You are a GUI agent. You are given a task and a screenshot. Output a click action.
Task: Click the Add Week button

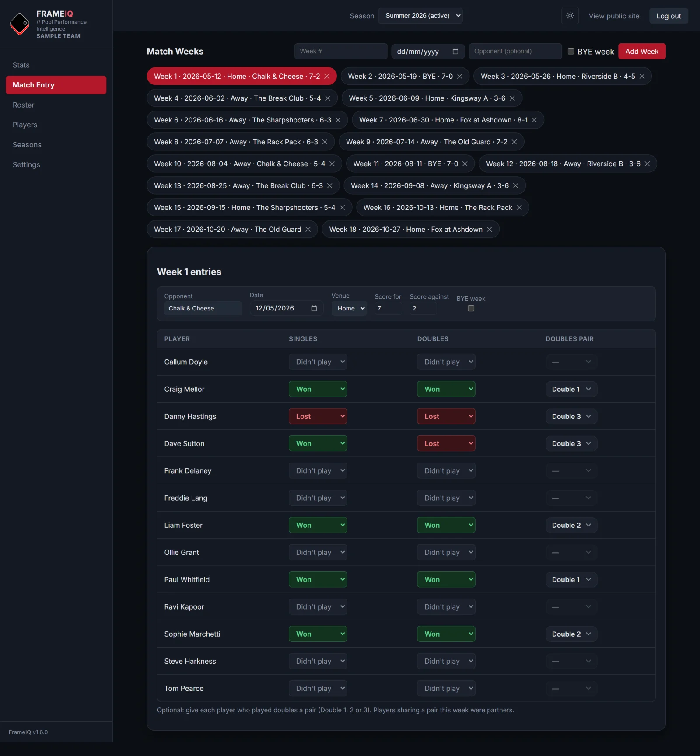click(642, 51)
